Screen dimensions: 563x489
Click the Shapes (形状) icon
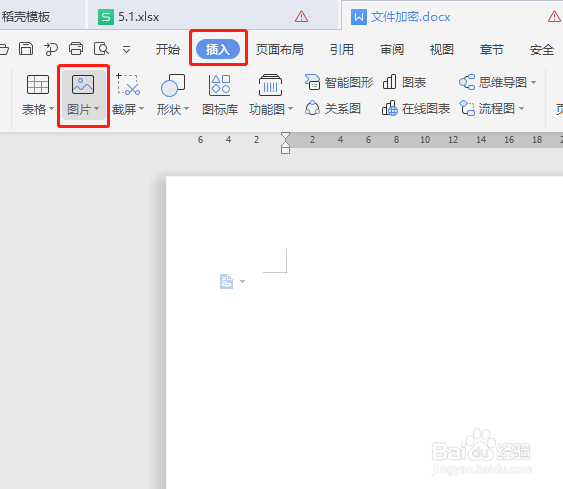pyautogui.click(x=173, y=85)
